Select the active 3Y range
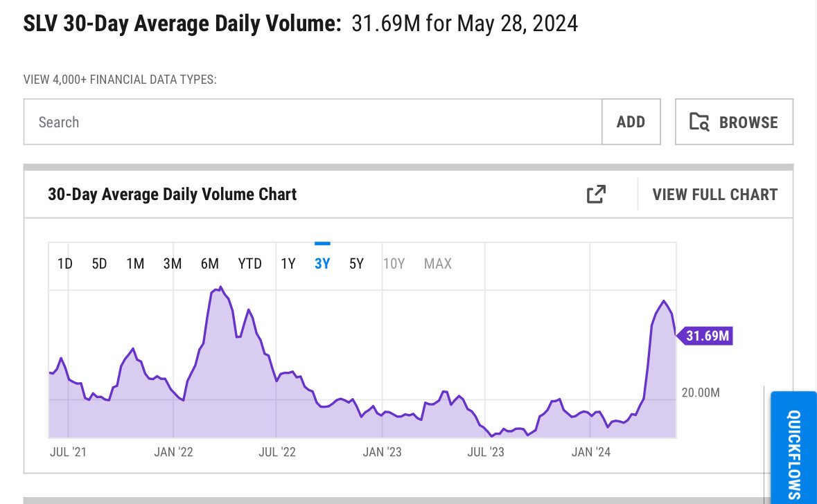This screenshot has height=504, width=817. pyautogui.click(x=322, y=264)
